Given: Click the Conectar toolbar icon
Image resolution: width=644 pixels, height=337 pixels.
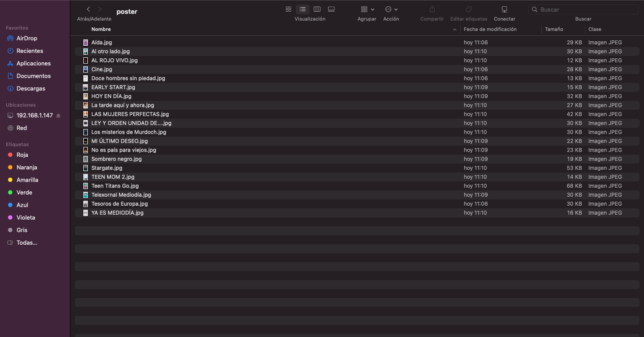Looking at the screenshot, I should coord(504,9).
